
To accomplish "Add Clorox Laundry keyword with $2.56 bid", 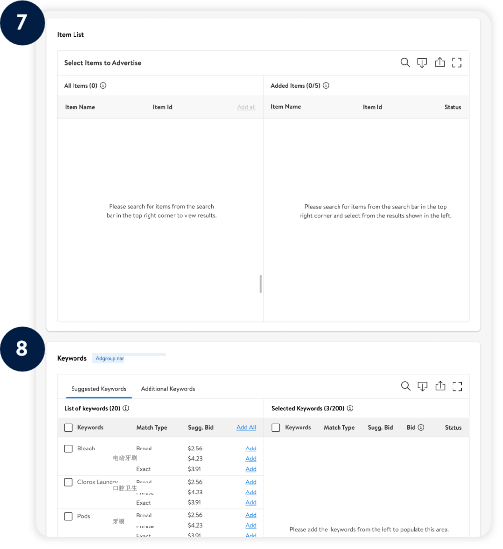I will [251, 482].
